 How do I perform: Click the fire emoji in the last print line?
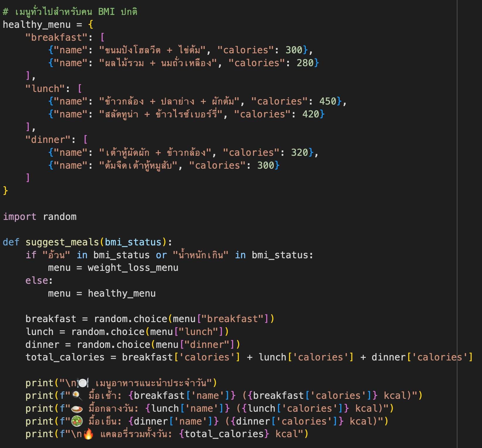tap(88, 434)
